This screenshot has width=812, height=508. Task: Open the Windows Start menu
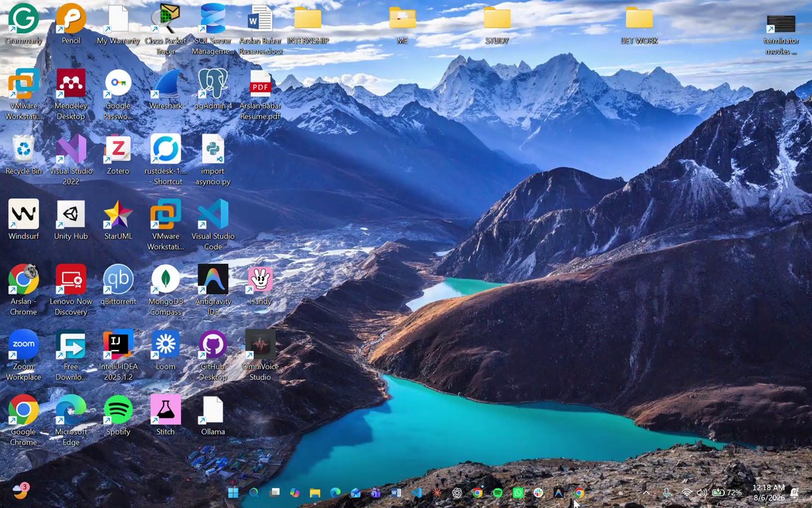[x=233, y=492]
